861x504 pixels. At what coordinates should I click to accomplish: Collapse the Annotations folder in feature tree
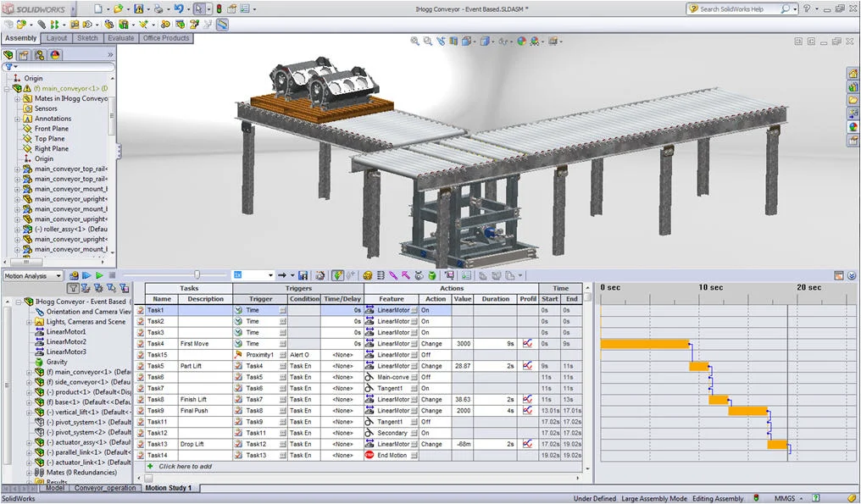(x=17, y=119)
